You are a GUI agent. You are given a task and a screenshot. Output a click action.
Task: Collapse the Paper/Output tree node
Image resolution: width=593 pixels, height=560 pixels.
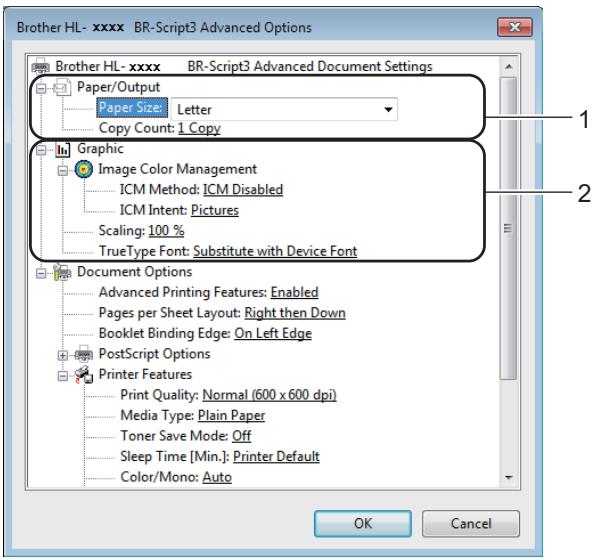(x=41, y=89)
